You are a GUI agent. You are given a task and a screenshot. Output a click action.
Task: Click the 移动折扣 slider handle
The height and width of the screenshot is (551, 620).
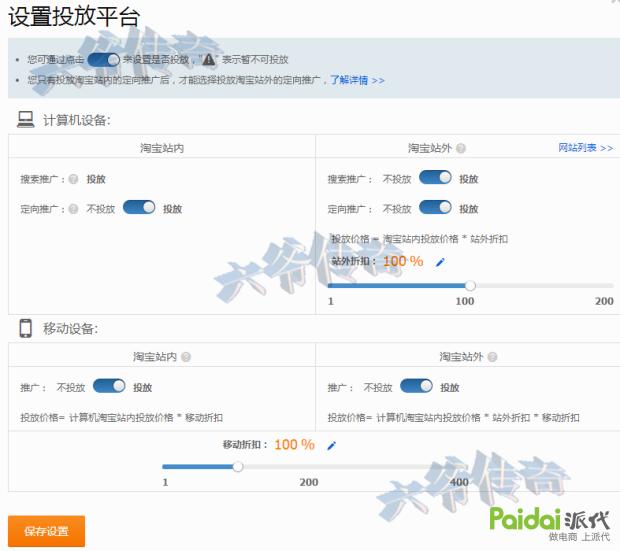coord(238,467)
